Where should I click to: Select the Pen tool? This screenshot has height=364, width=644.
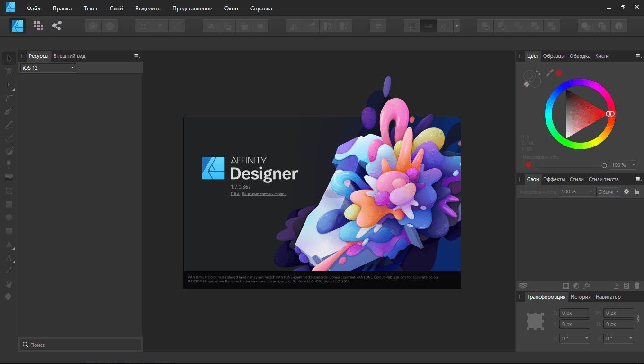(9, 111)
